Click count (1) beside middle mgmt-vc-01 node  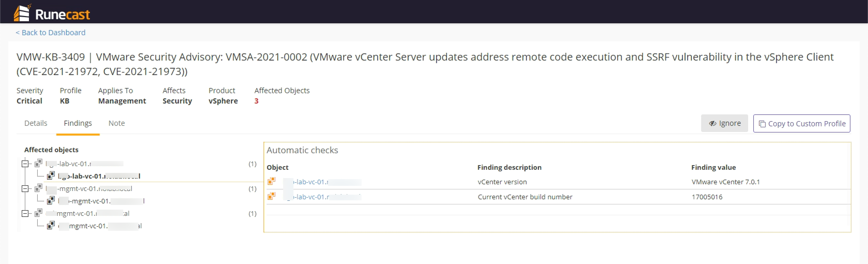coord(252,189)
